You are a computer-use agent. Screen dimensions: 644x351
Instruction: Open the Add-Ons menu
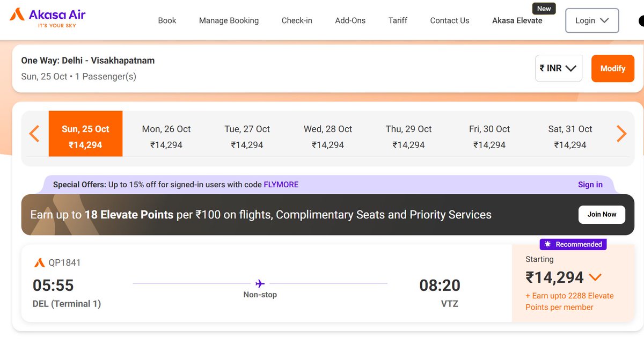[350, 20]
